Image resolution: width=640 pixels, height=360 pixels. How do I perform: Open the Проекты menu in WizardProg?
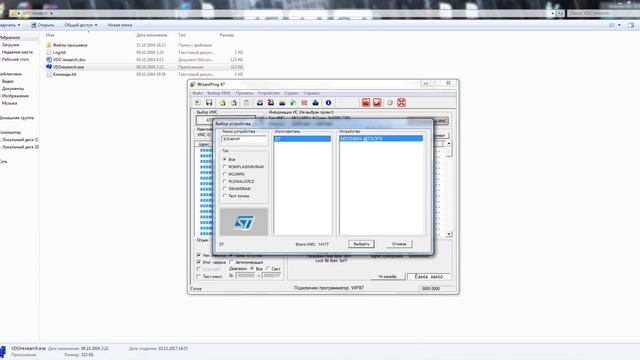(x=244, y=93)
